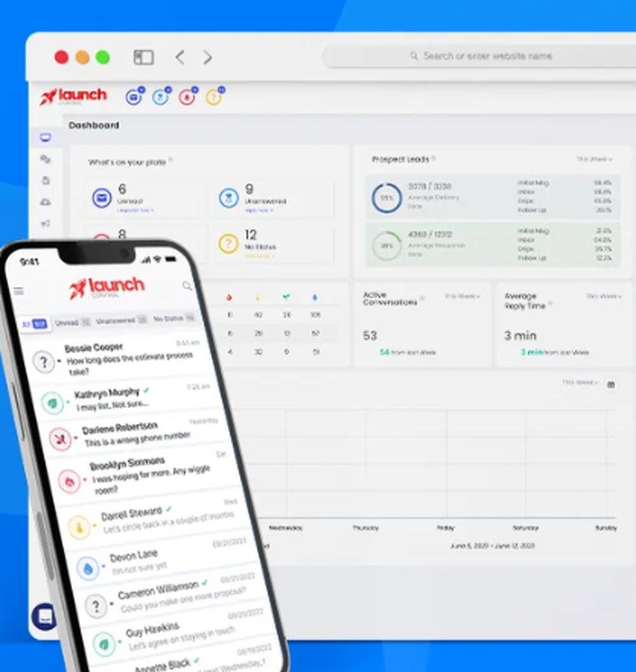Click the 95% average delivery rate ring

point(387,198)
